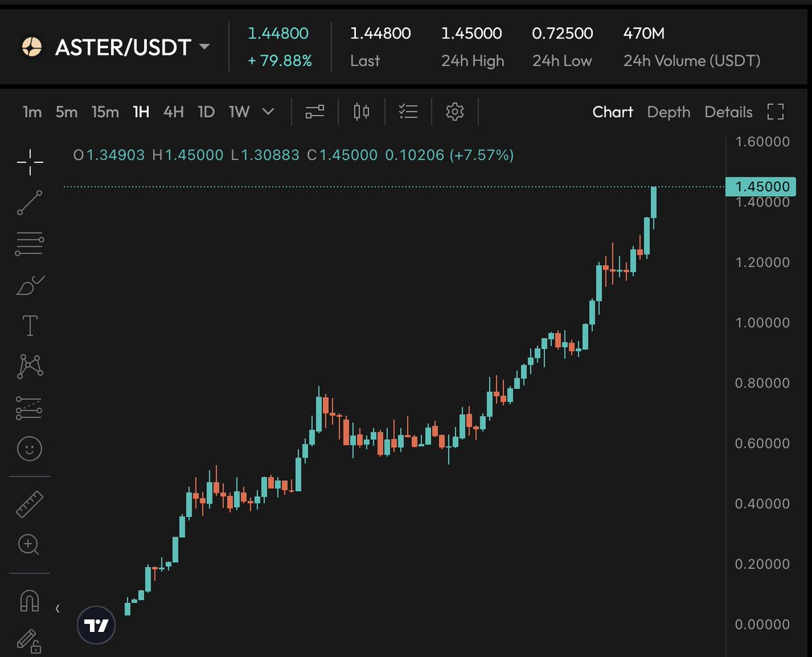The height and width of the screenshot is (657, 812).
Task: Select the 1D timeframe
Action: (206, 112)
